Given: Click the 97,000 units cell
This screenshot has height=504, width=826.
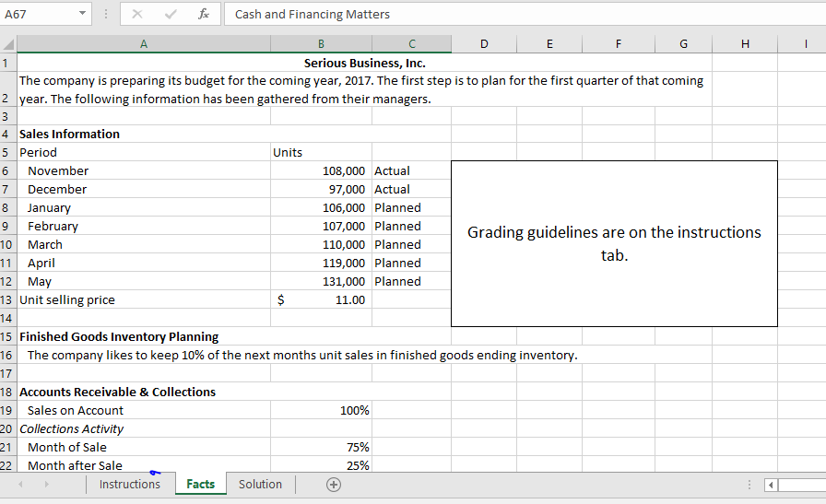Looking at the screenshot, I should point(321,189).
